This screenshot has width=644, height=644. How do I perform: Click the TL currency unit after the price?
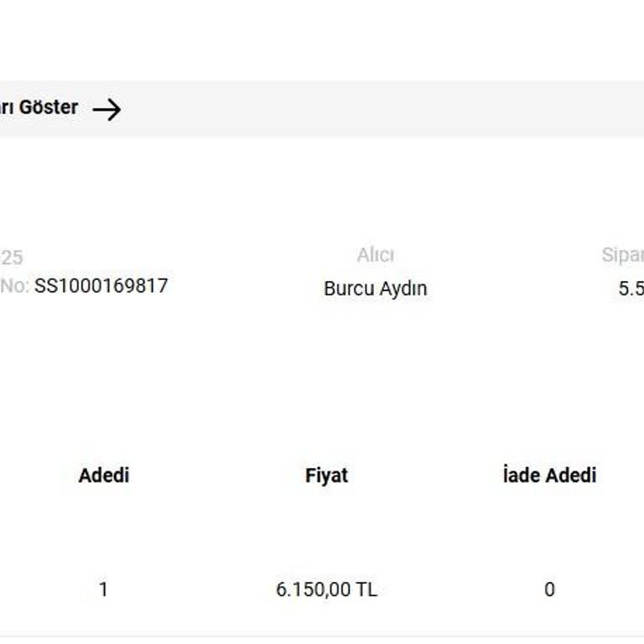pyautogui.click(x=366, y=589)
